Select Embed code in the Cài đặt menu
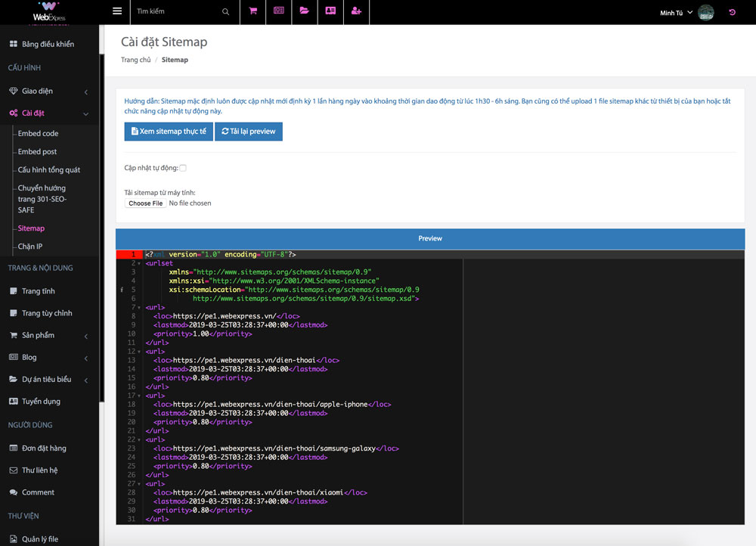Viewport: 756px width, 546px height. [x=39, y=133]
